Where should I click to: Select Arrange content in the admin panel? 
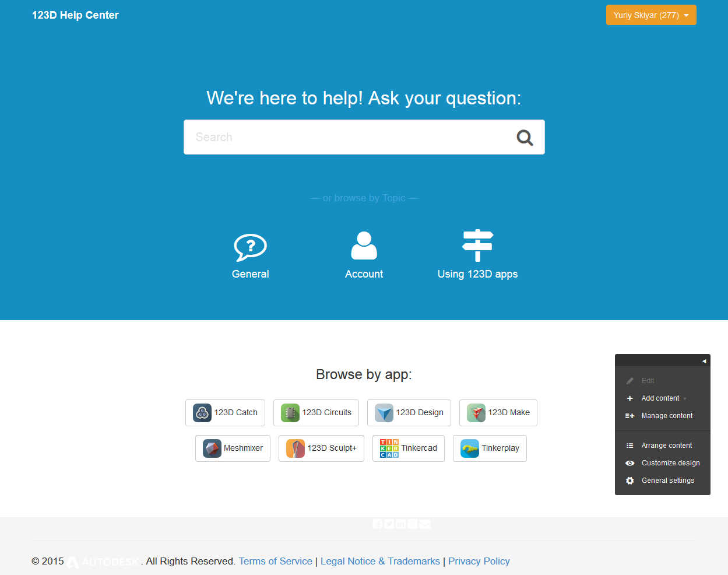[x=667, y=446]
